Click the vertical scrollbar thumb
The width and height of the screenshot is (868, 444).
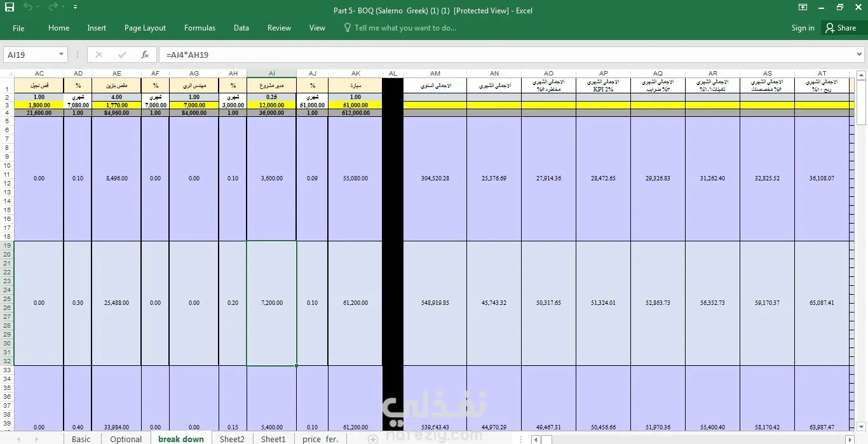tap(862, 102)
